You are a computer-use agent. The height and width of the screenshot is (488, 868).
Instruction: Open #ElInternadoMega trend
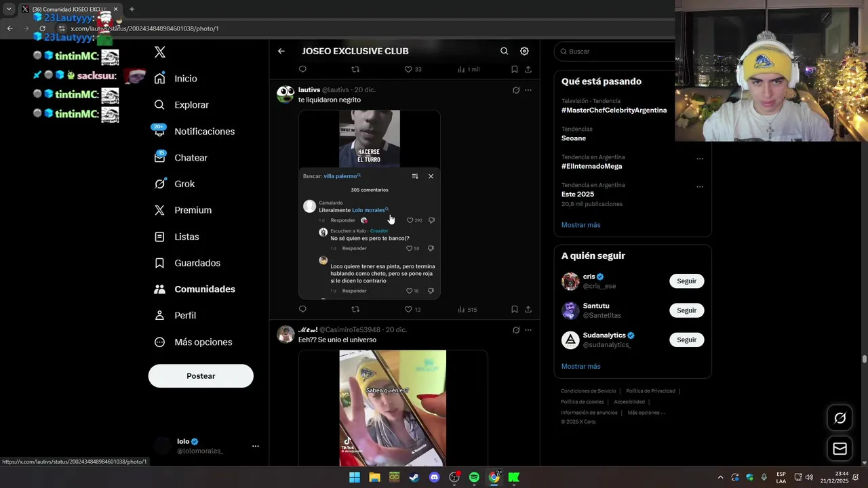591,166
